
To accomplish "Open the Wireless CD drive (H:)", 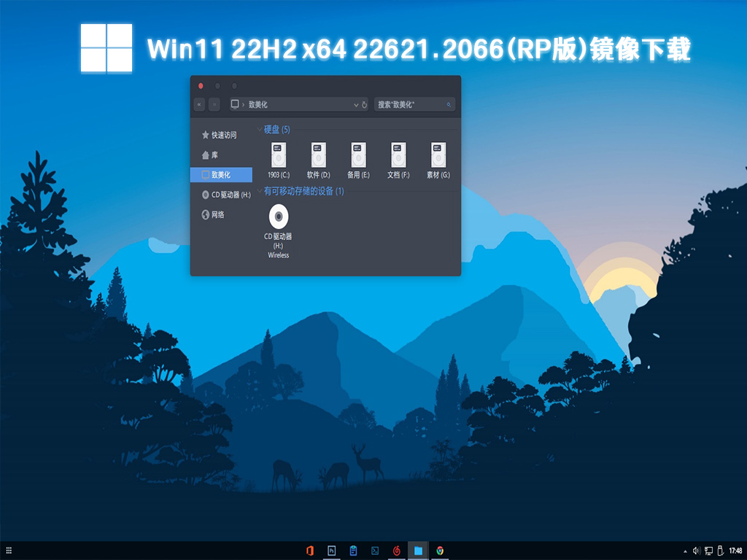I will (278, 217).
